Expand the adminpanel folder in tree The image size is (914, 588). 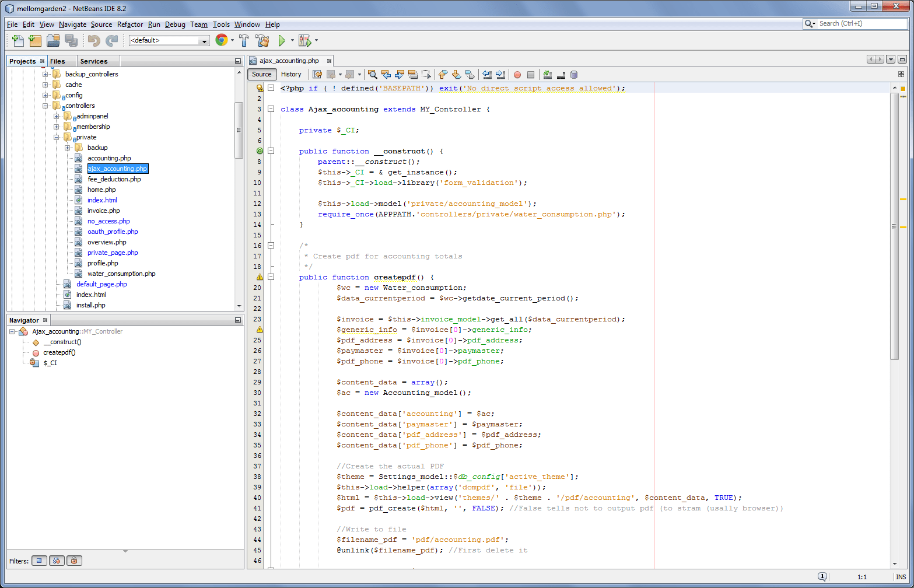point(57,116)
